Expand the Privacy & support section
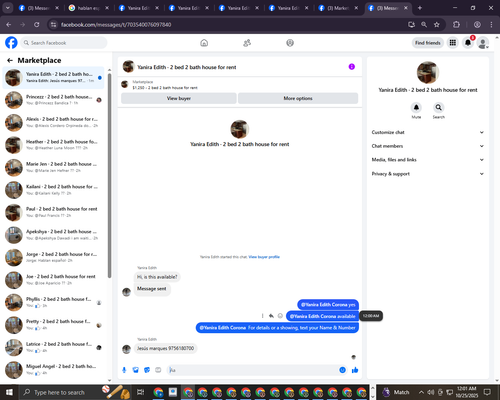This screenshot has width=500, height=400. (x=428, y=174)
